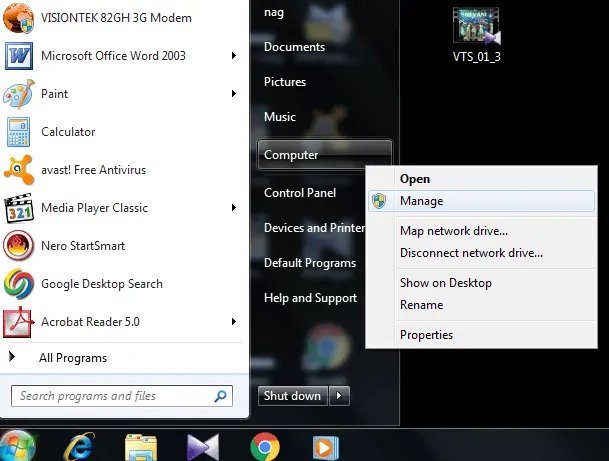Open the Shut down options arrow
This screenshot has width=609, height=461.
pyautogui.click(x=339, y=396)
